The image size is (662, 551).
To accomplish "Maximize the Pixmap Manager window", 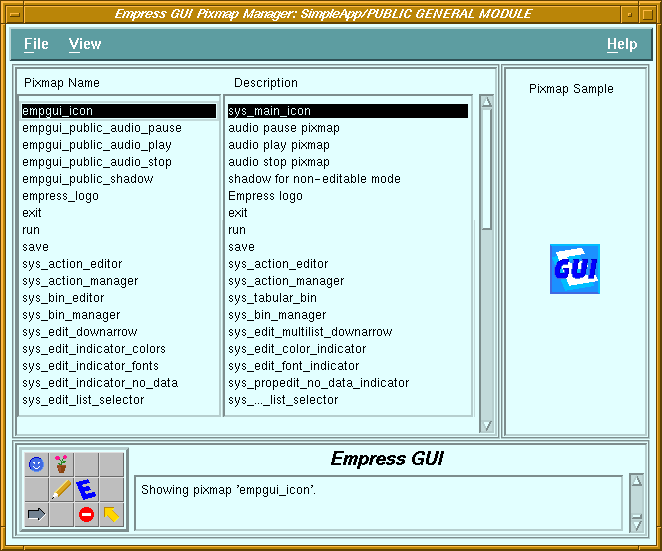I will [647, 14].
